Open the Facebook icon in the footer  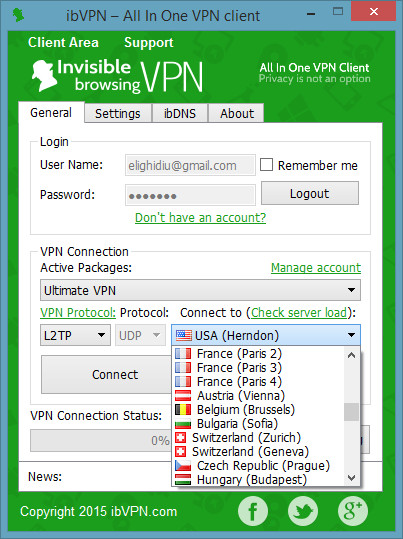253,511
